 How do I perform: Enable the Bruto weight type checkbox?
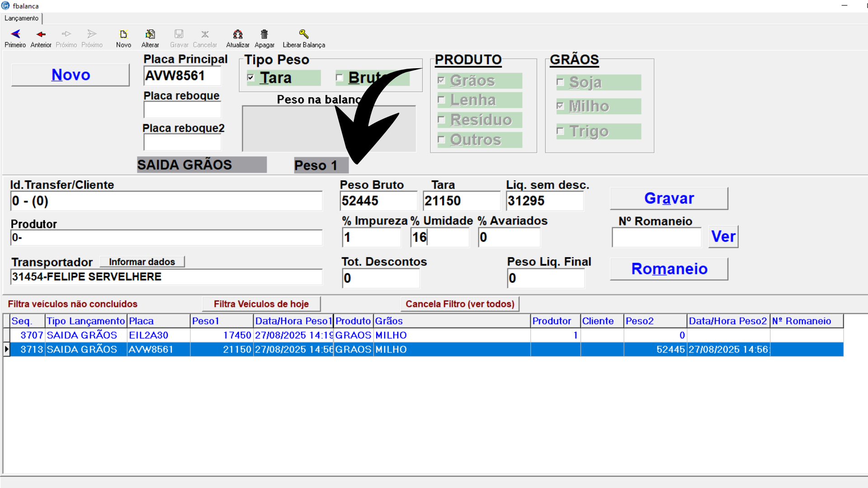(x=340, y=78)
